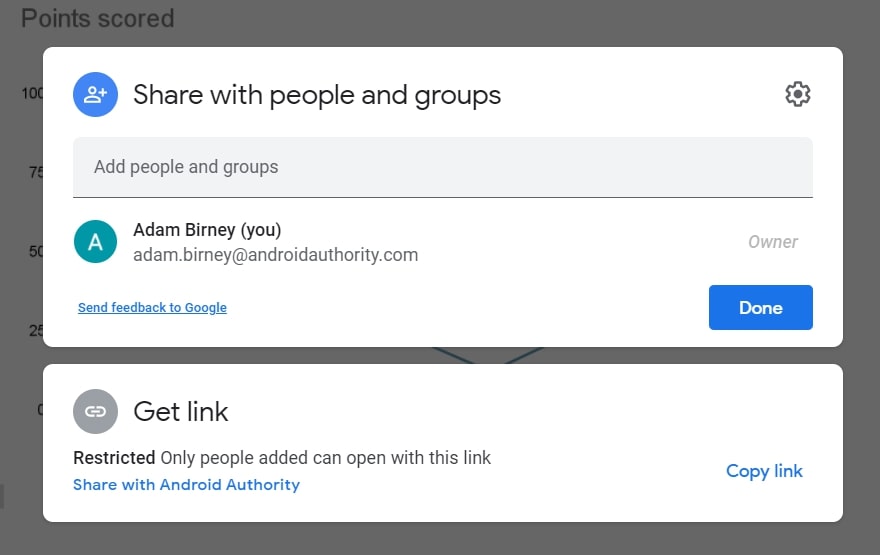The height and width of the screenshot is (555, 880).
Task: Select Share with Android Authority link
Action: (186, 485)
